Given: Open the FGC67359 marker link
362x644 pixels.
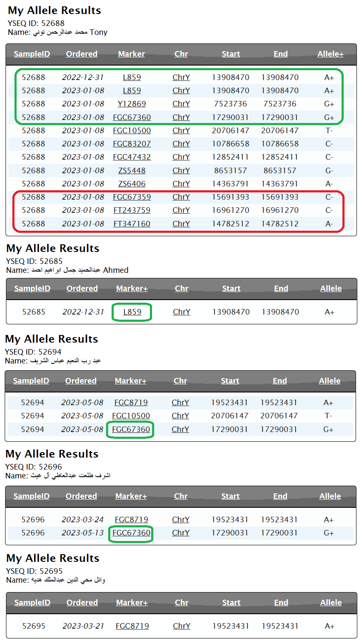Looking at the screenshot, I should (x=132, y=197).
